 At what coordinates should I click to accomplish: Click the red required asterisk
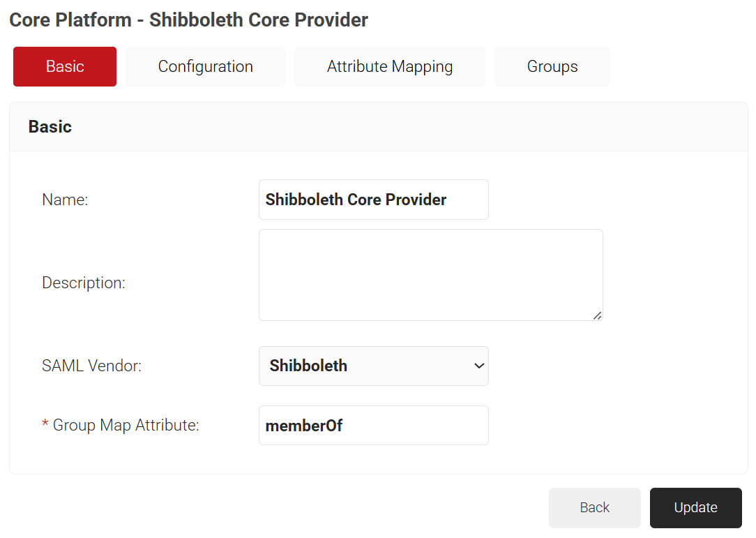click(x=45, y=426)
